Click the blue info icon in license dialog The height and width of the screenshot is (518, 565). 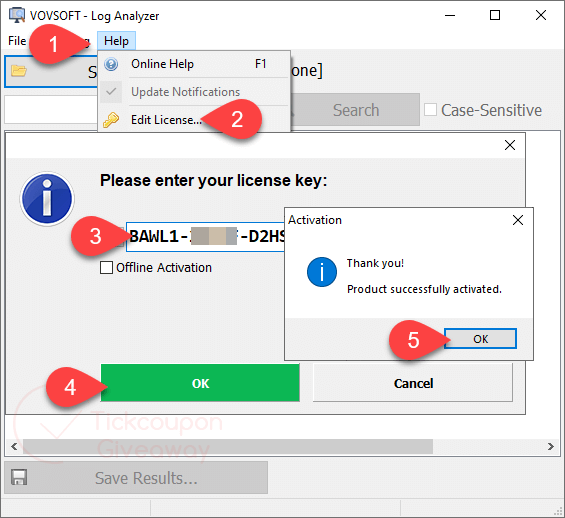tap(47, 199)
